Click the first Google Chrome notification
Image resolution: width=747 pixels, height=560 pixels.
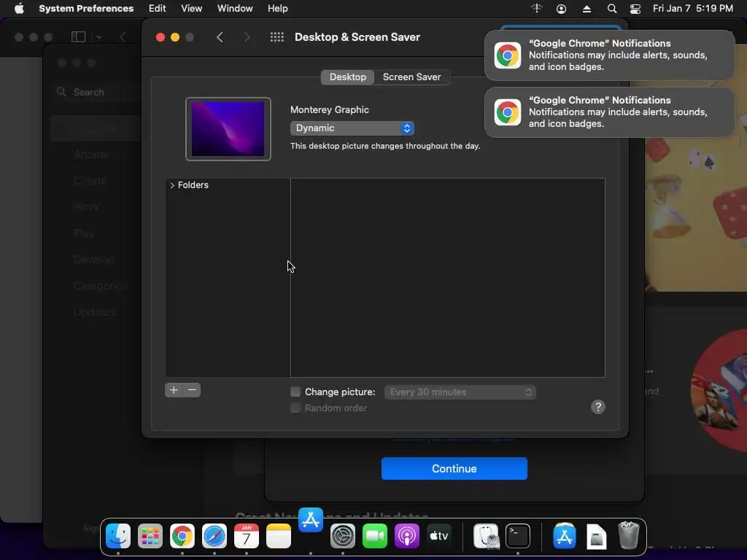[x=609, y=55]
